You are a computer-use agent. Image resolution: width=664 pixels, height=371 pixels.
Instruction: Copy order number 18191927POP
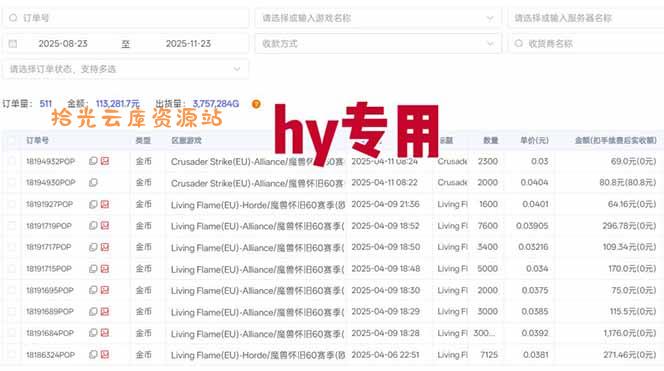pos(93,204)
